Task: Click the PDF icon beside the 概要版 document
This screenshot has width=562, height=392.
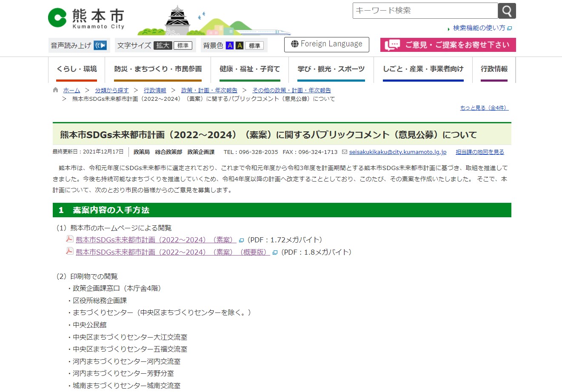Action: (x=69, y=252)
